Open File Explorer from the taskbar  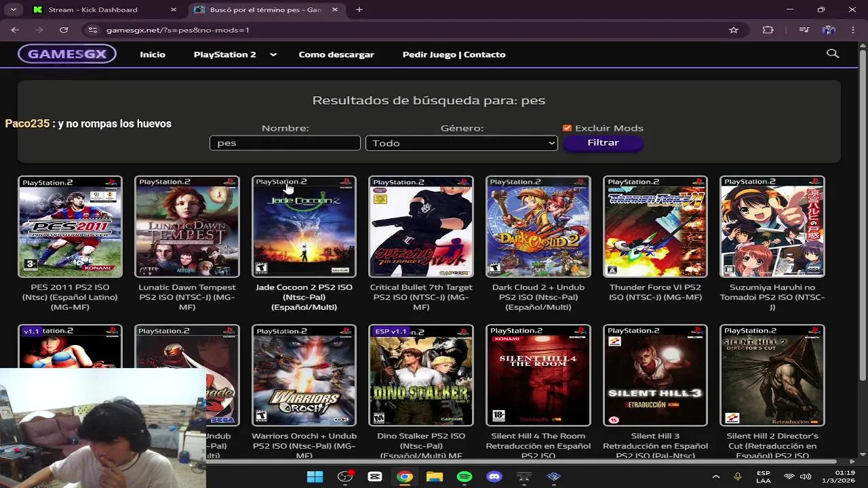coord(435,477)
